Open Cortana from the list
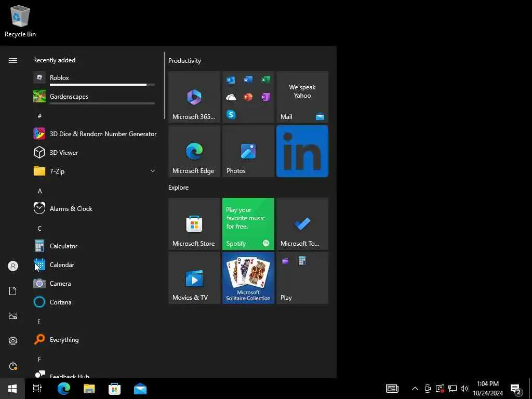The width and height of the screenshot is (532, 399). tap(95, 302)
